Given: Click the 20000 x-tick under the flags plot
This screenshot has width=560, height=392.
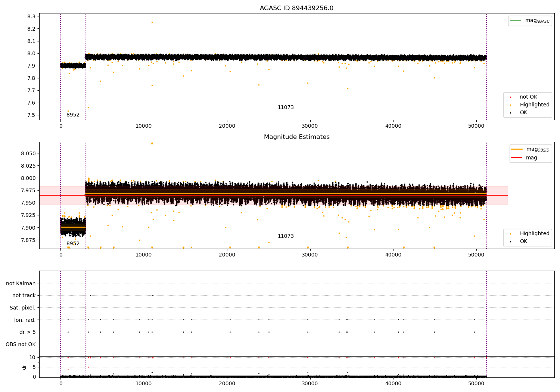Looking at the screenshot, I should 227,384.
